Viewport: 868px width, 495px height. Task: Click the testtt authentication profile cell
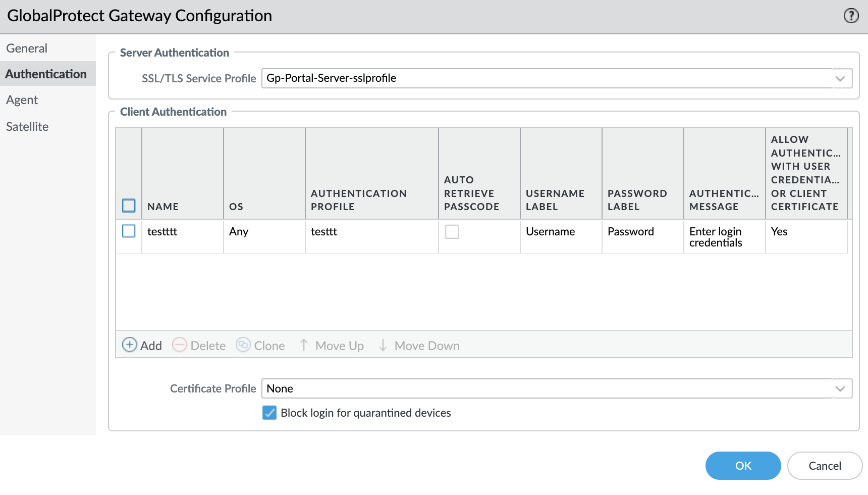[324, 232]
